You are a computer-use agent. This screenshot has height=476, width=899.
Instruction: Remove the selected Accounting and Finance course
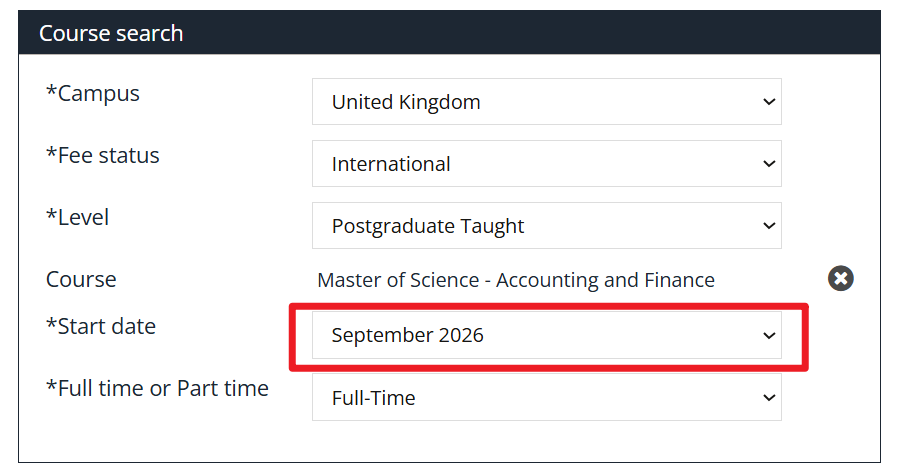tap(841, 279)
